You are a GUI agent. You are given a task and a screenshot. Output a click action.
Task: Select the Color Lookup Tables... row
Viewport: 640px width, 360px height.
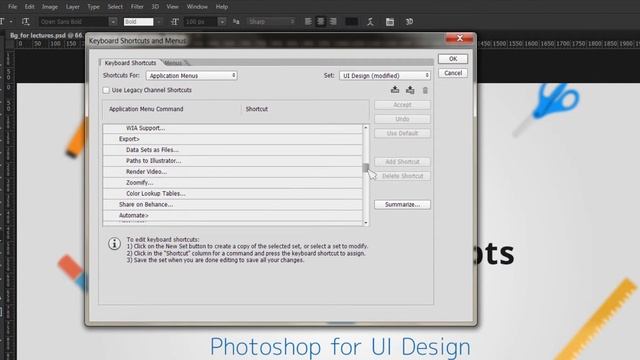click(x=232, y=193)
